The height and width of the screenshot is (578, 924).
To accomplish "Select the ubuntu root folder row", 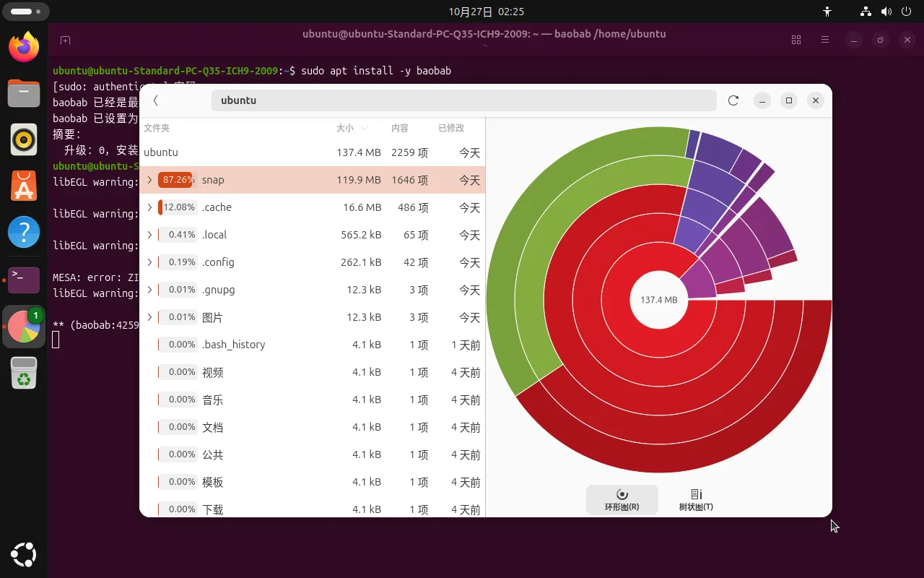I will coord(312,152).
